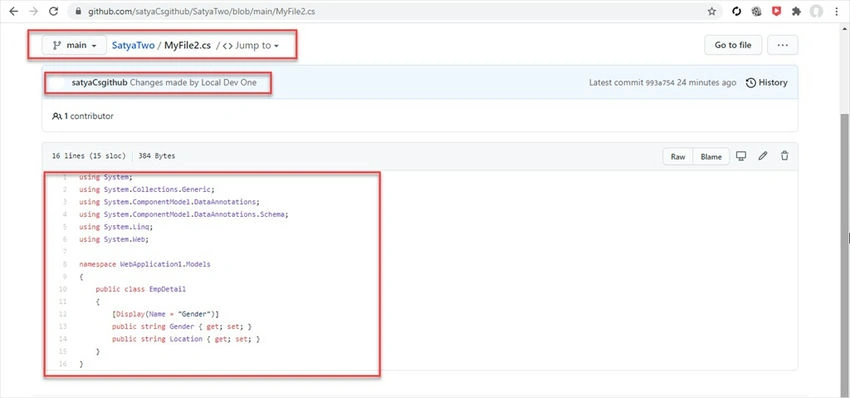This screenshot has height=398, width=850.
Task: Open commit message Changes made by Local Dev One
Action: click(193, 83)
